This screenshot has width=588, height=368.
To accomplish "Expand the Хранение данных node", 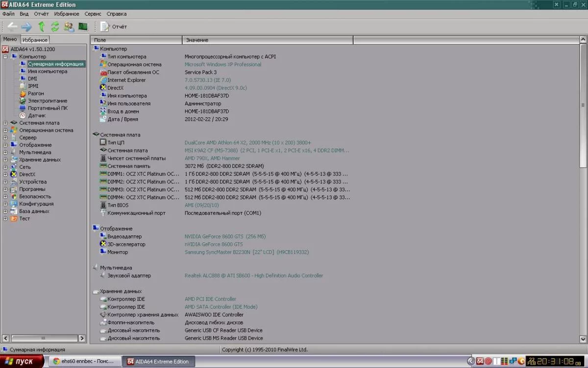I will point(5,160).
